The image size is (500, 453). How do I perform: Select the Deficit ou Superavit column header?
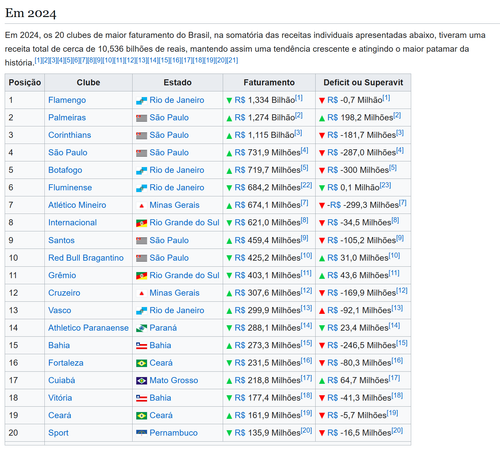tap(363, 82)
